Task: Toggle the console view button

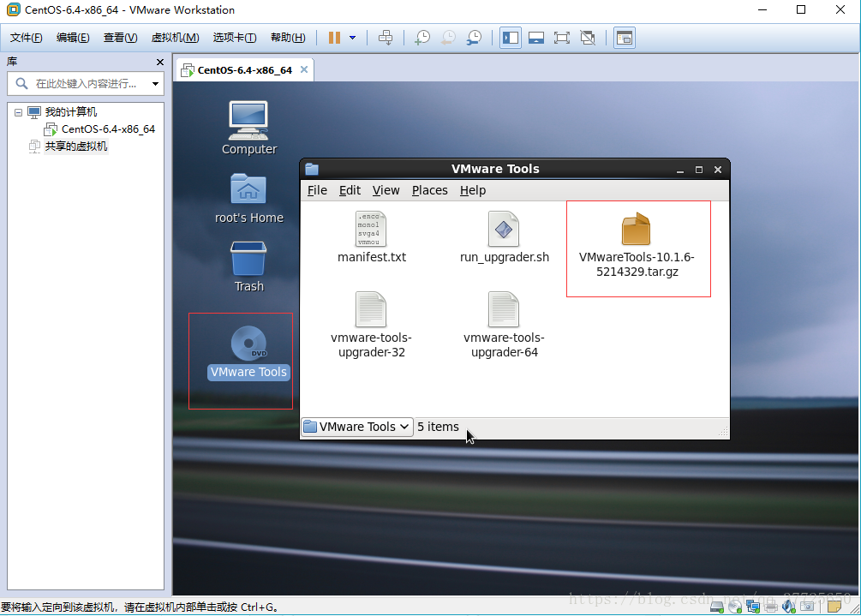Action: tap(625, 38)
